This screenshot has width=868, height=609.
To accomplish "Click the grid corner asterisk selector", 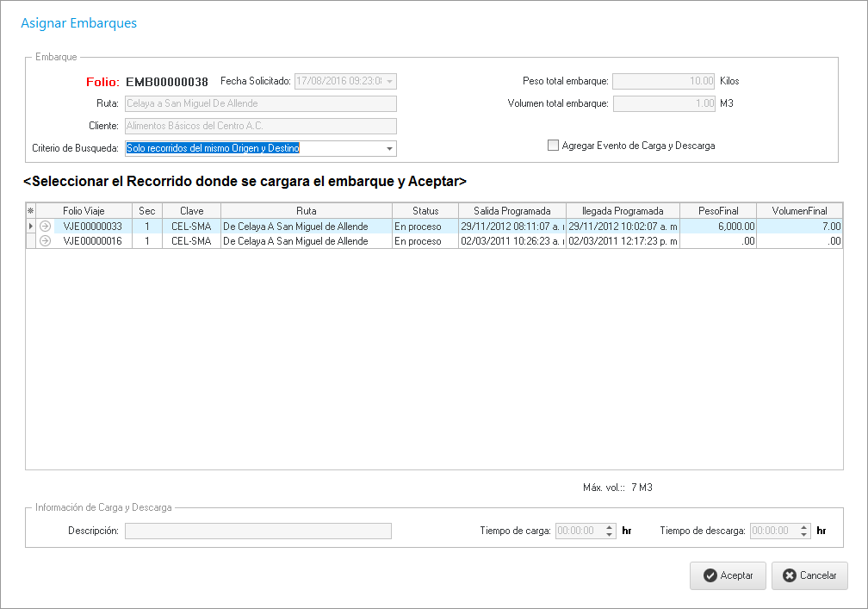I will [31, 211].
